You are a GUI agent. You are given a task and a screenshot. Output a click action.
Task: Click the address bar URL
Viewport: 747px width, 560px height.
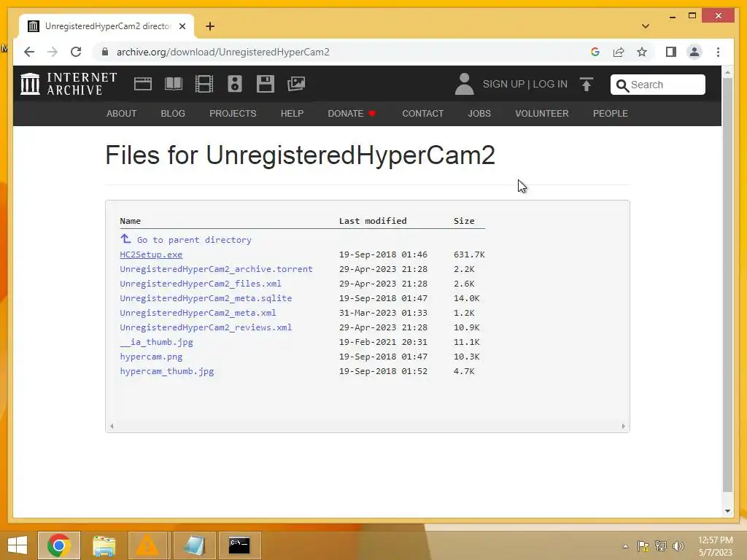coord(223,52)
